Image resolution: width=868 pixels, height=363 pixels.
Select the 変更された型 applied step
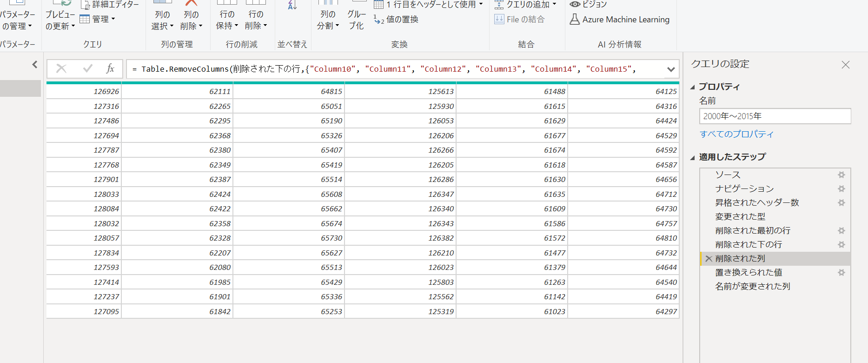click(740, 217)
